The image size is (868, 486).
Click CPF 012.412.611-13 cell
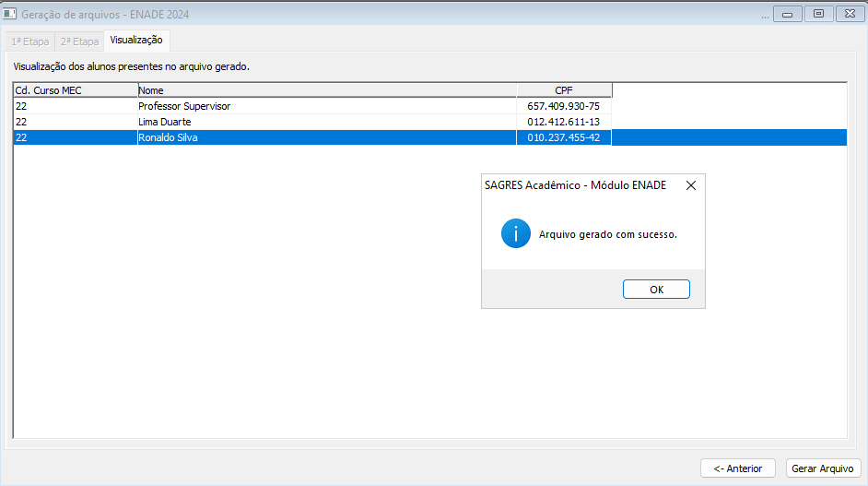[x=564, y=122]
